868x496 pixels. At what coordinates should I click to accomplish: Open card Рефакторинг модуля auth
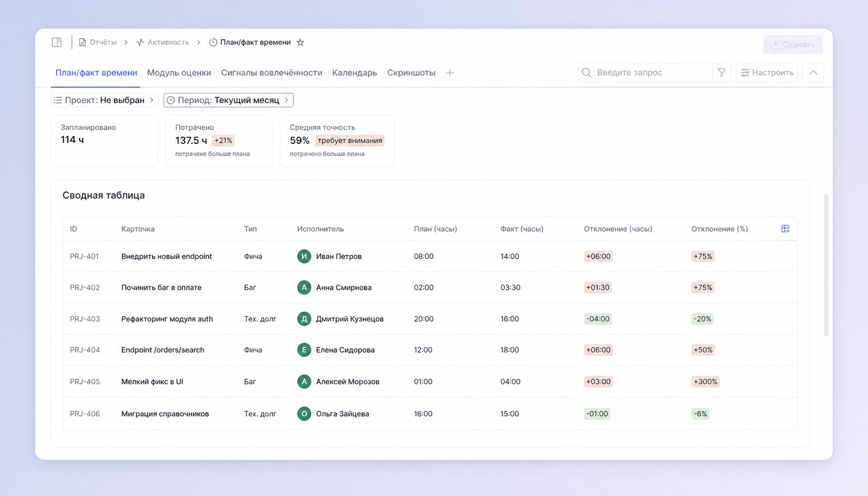tap(167, 319)
